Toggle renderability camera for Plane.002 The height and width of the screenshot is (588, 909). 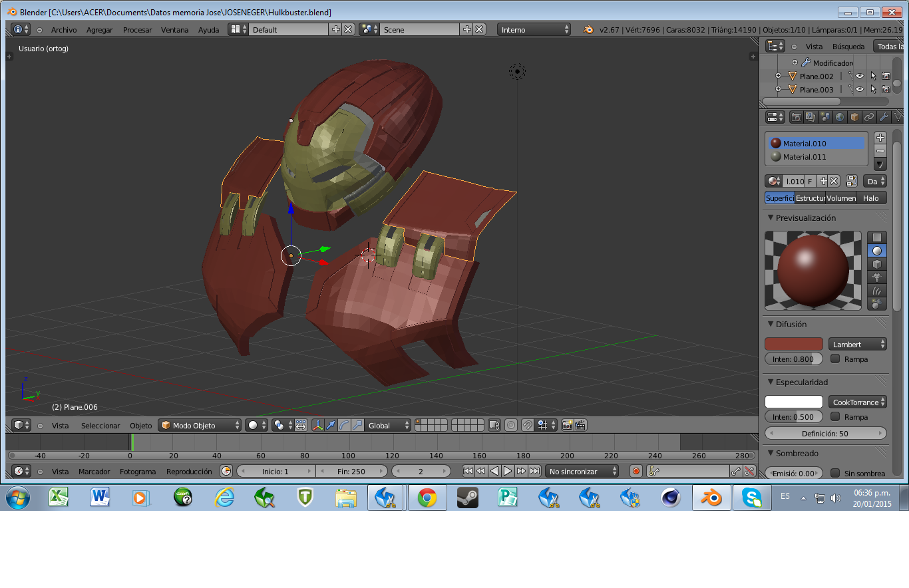coord(886,76)
